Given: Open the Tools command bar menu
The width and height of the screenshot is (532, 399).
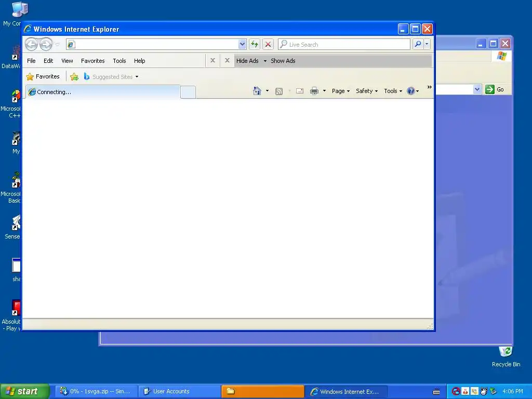Looking at the screenshot, I should coord(393,91).
